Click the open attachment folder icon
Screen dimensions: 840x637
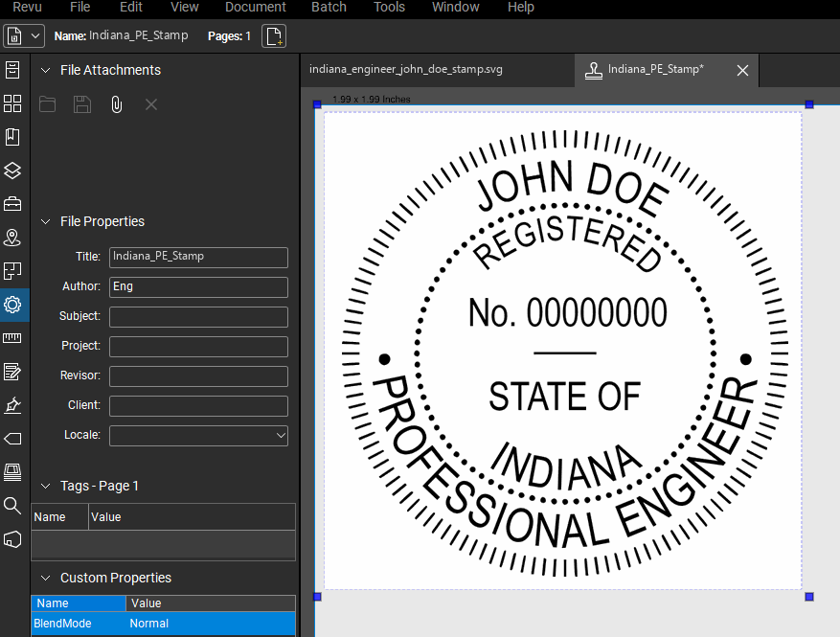click(x=47, y=104)
